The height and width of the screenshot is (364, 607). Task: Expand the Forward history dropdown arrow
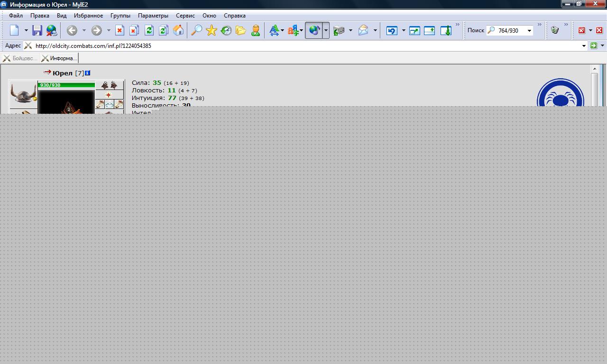coord(109,30)
